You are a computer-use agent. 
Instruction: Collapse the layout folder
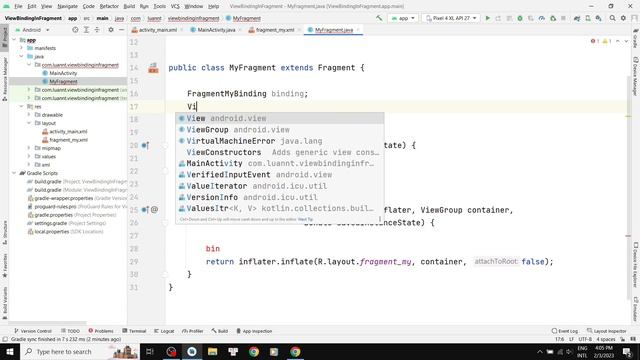pyautogui.click(x=29, y=123)
